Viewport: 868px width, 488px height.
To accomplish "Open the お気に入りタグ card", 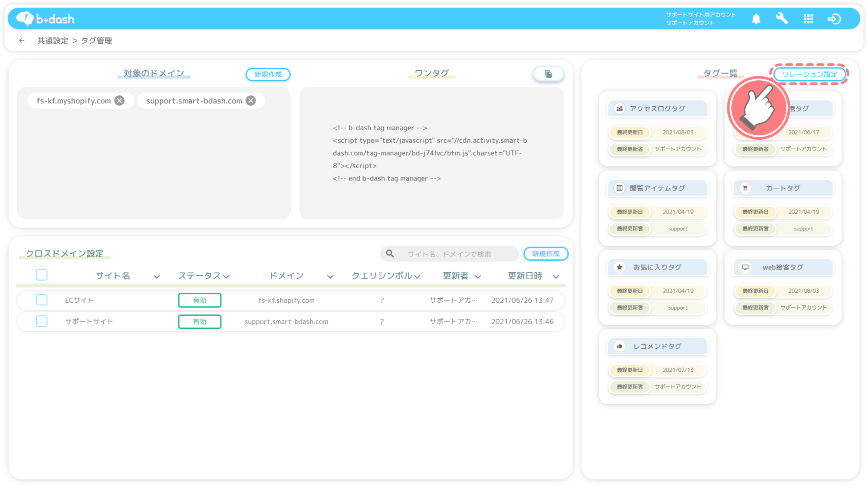I will (x=657, y=287).
